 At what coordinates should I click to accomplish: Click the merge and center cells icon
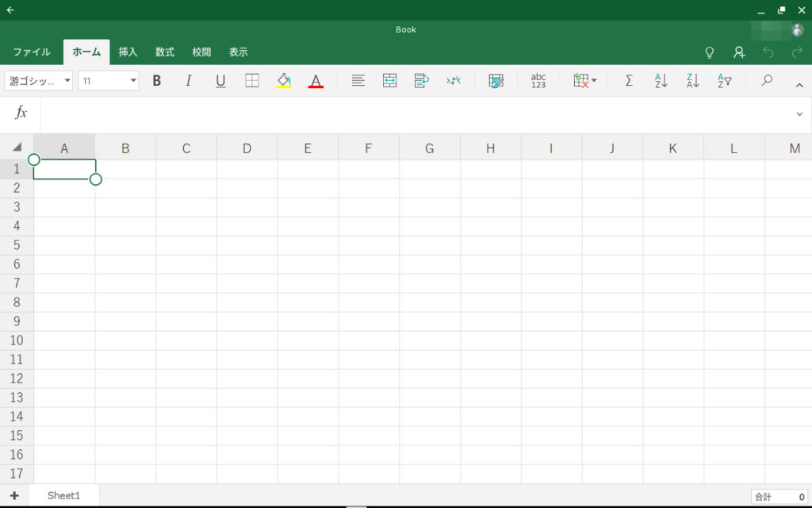(389, 80)
